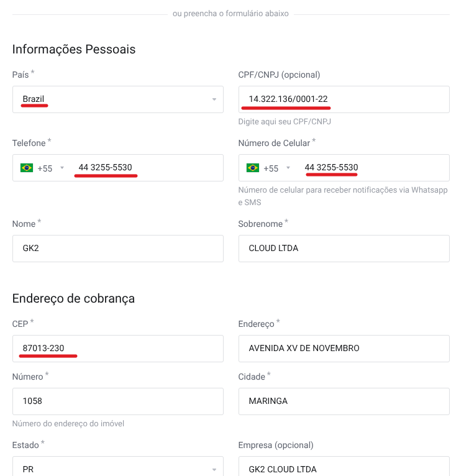The width and height of the screenshot is (464, 476).
Task: Focus the Nome field containing GK2
Action: (x=117, y=249)
